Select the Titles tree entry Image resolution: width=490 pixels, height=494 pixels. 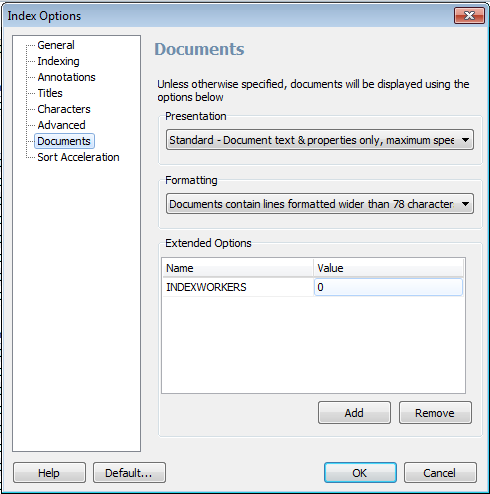pos(50,93)
